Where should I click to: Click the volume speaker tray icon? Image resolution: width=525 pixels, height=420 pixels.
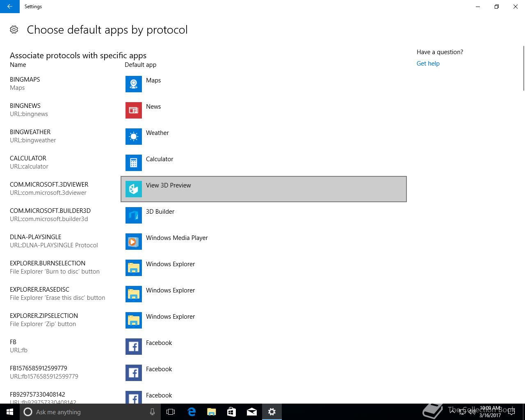[472, 412]
